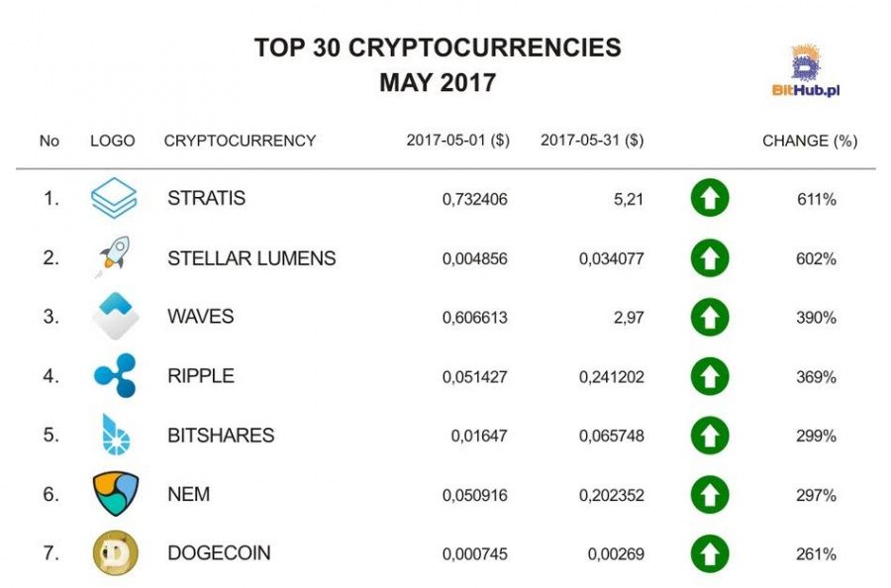Select the STELLAR LUMENS name text
Image resolution: width=891 pixels, height=588 pixels.
[x=251, y=258]
